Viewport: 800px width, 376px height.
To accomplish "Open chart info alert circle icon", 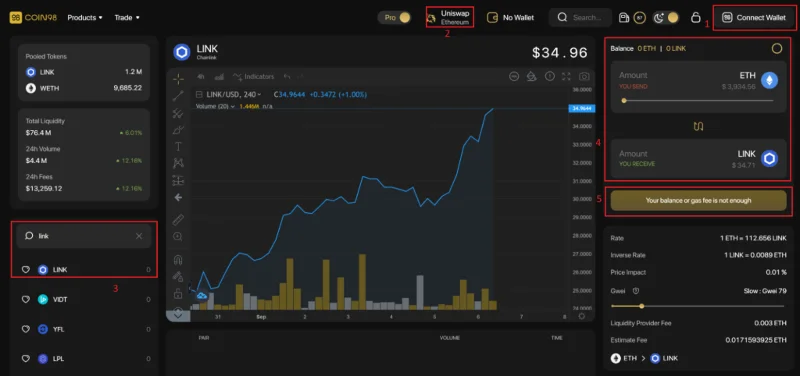I will pyautogui.click(x=549, y=77).
